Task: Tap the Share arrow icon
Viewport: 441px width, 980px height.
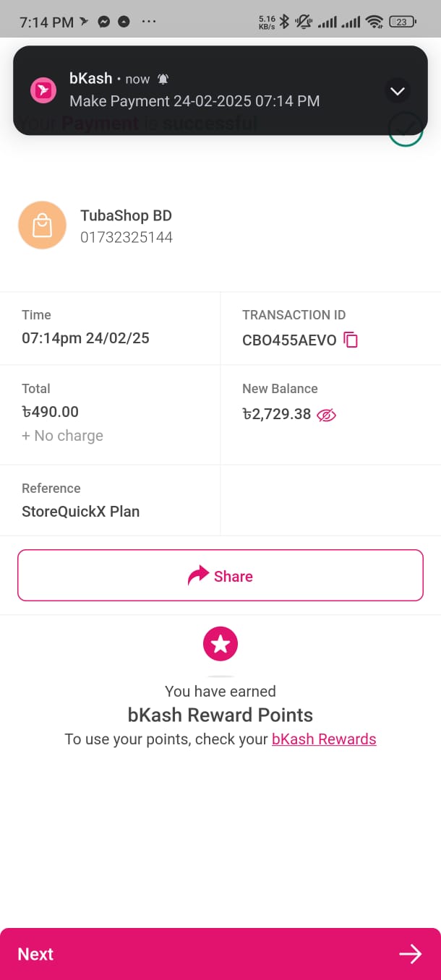Action: (197, 576)
